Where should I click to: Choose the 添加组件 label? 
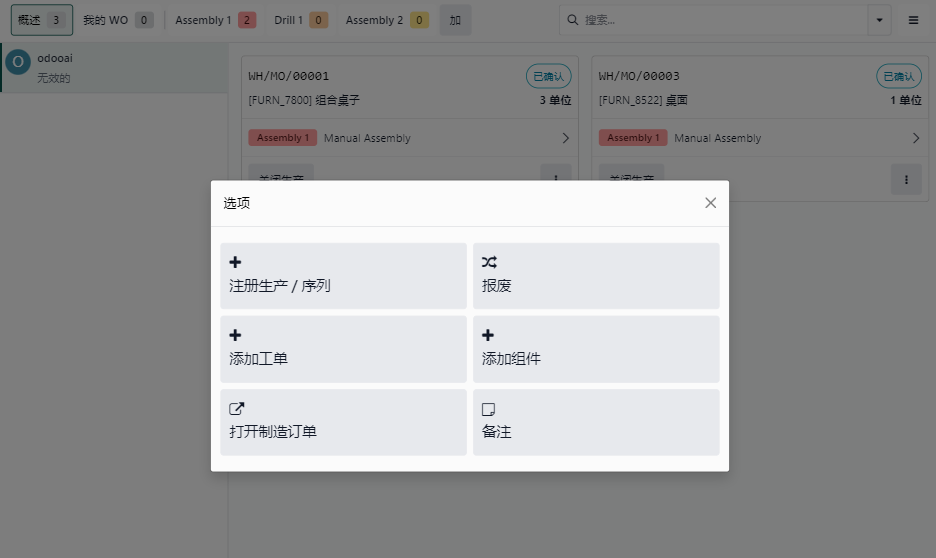coord(511,359)
